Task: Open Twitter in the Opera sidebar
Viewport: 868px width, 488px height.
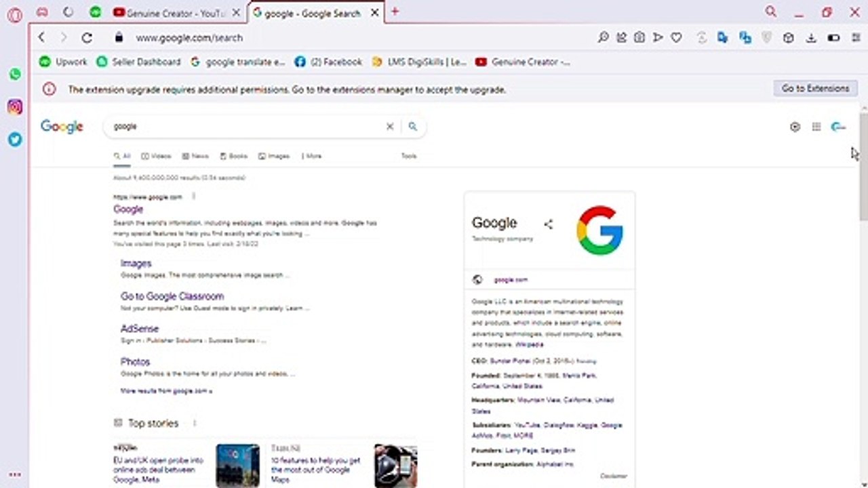Action: tap(15, 139)
